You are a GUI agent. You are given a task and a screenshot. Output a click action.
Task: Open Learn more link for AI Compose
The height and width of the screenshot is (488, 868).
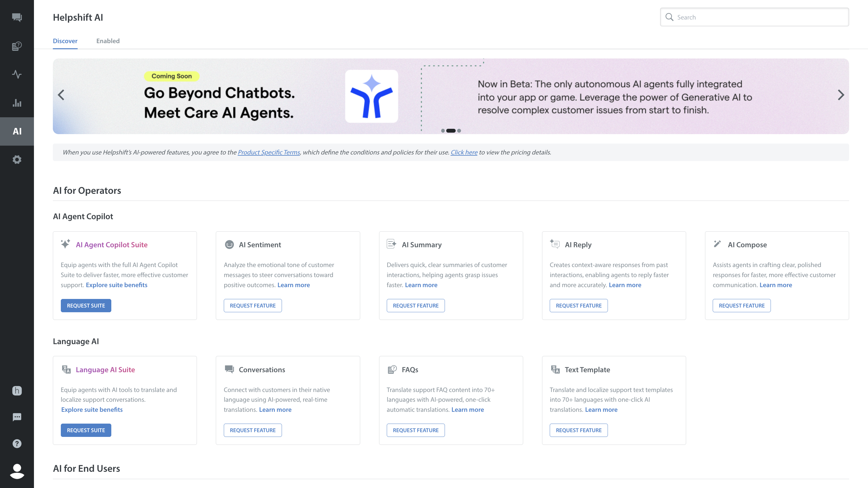[x=776, y=285]
